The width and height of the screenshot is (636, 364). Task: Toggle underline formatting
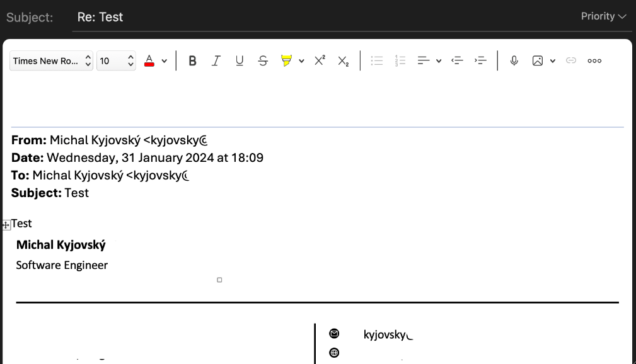tap(240, 61)
